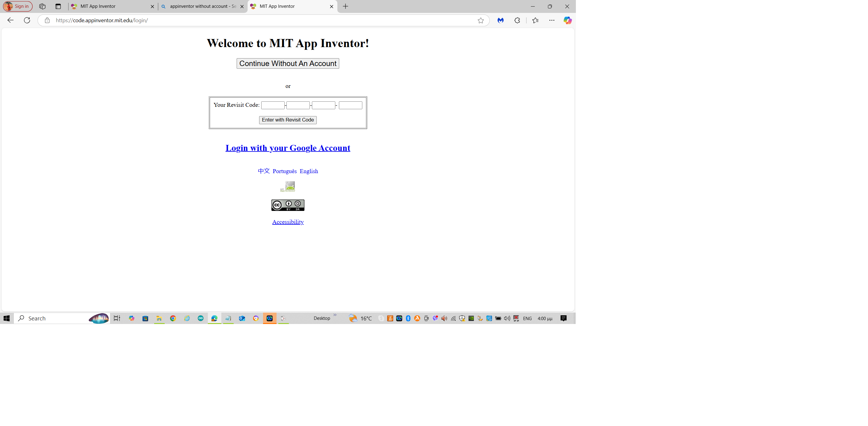Image resolution: width=868 pixels, height=426 pixels.
Task: Open weather widget showing 16°C
Action: pos(360,318)
